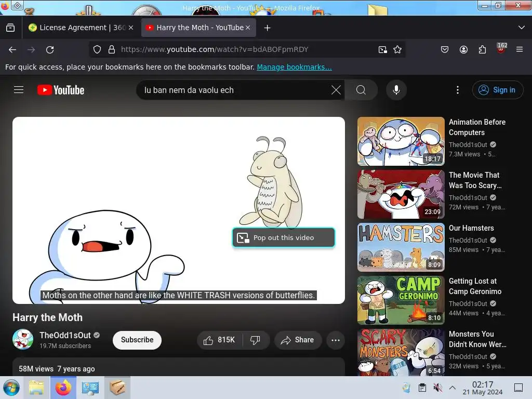Open Firefox tracking protection shield

pos(97,49)
